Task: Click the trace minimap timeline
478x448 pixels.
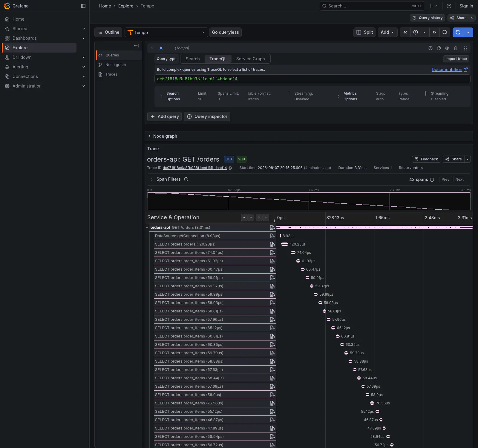Action: (x=309, y=201)
